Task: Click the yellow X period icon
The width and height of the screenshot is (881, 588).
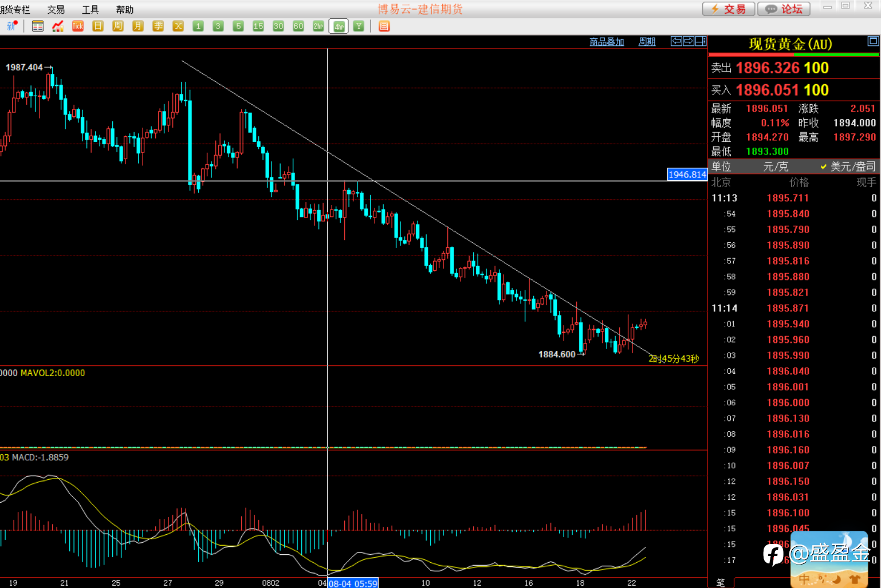Action: point(178,26)
